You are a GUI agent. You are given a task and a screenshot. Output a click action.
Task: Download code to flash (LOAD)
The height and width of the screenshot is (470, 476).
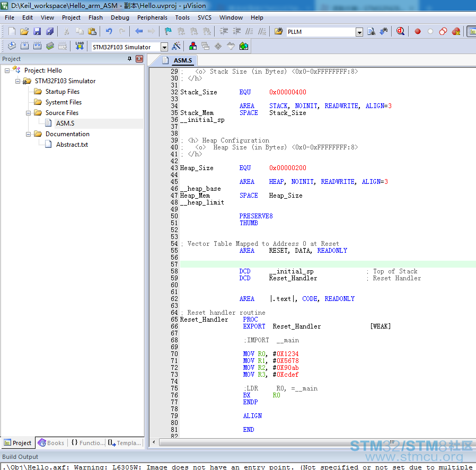point(80,47)
